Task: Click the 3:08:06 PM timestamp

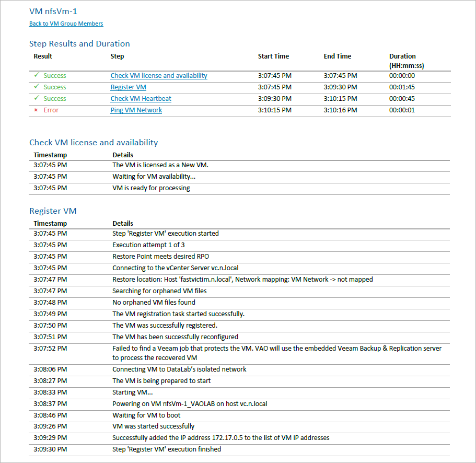Action: [x=50, y=369]
